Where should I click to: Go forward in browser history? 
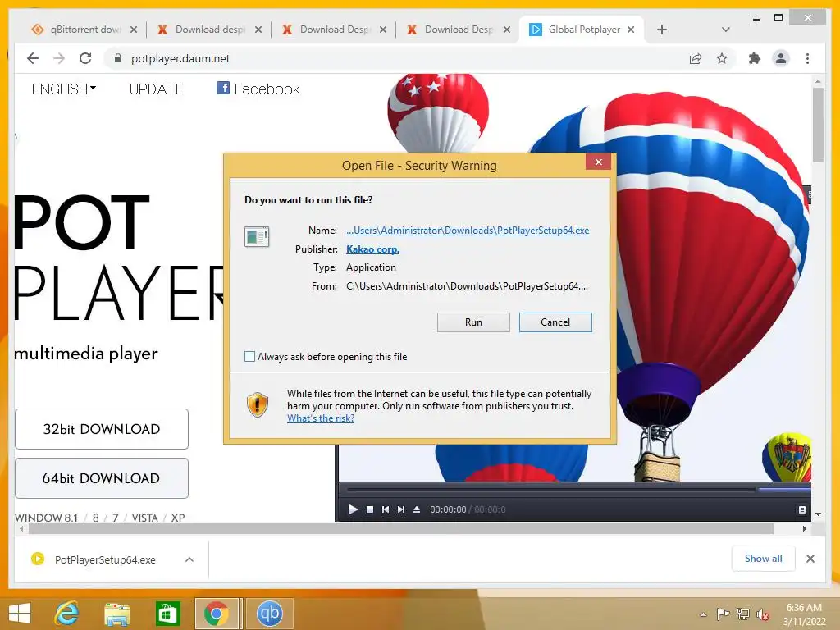click(59, 58)
